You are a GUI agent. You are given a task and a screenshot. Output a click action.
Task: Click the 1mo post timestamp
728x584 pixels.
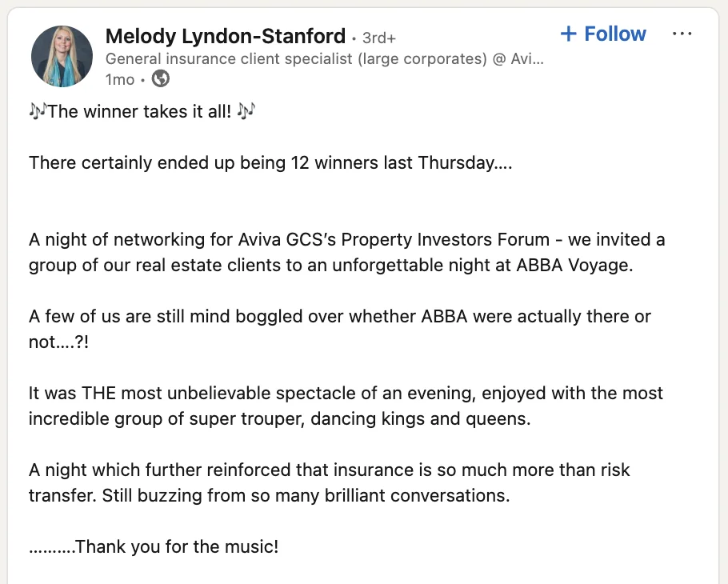point(120,79)
